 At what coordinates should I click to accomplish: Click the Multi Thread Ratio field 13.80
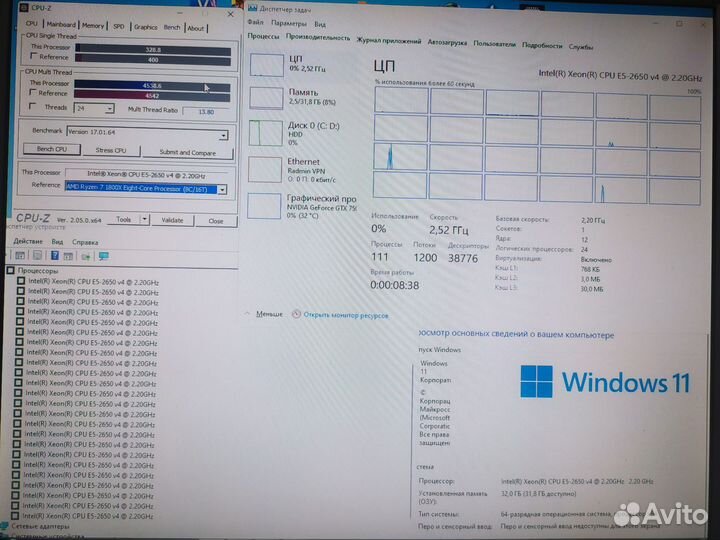(206, 112)
